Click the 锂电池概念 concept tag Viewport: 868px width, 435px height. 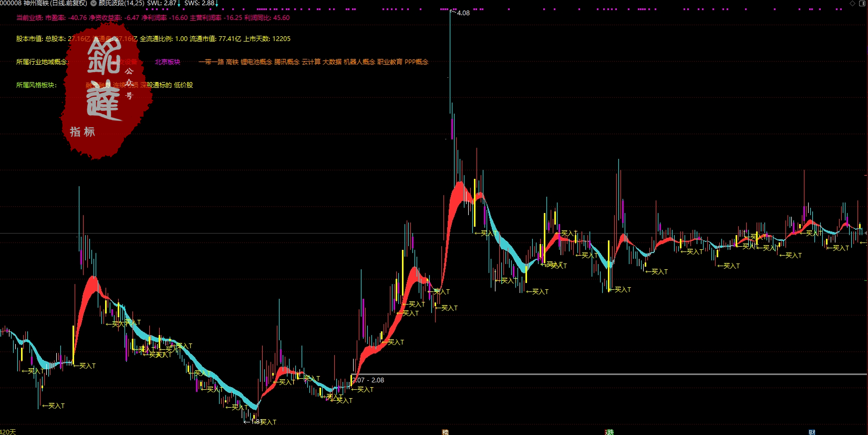[256, 62]
